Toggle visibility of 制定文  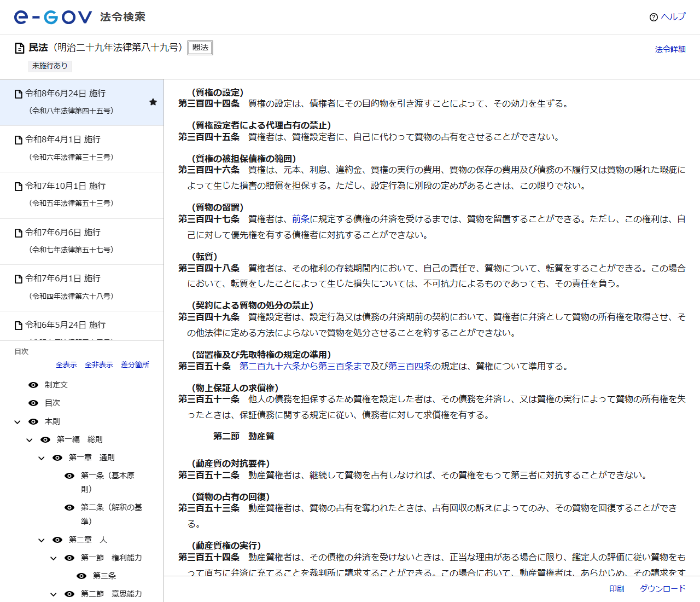(33, 385)
